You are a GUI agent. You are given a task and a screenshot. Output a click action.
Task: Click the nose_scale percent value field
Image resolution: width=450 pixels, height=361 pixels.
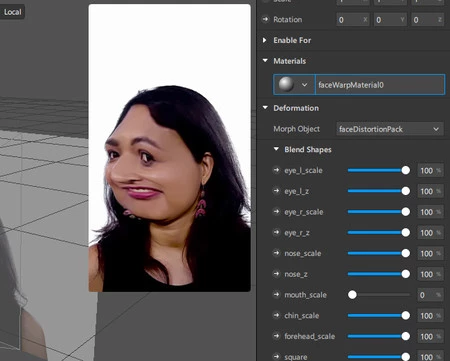tap(430, 254)
